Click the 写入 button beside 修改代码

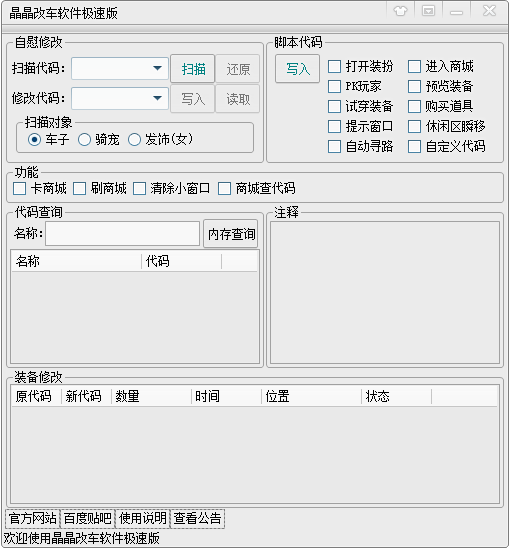(193, 99)
